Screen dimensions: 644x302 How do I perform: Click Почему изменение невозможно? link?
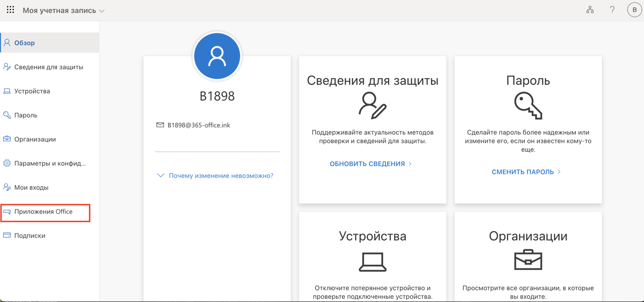221,176
